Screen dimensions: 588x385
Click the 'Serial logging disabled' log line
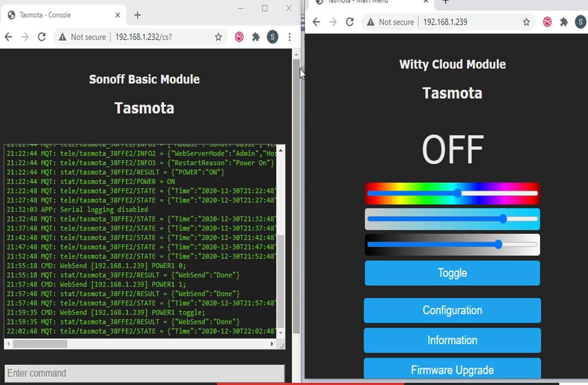tap(77, 210)
